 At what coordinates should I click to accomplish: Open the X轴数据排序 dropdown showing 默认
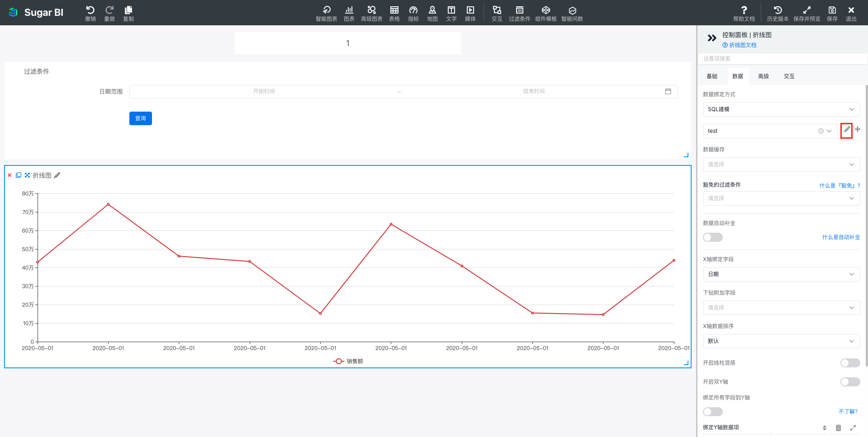click(781, 341)
